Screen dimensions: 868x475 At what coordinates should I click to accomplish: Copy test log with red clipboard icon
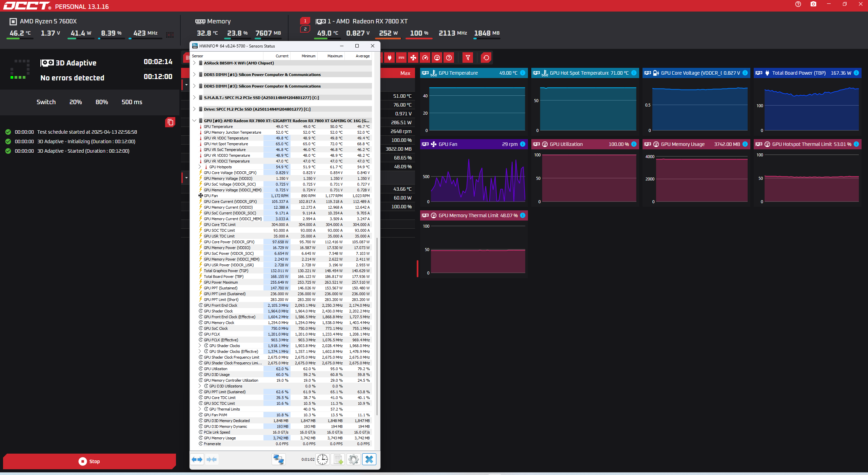pos(170,122)
